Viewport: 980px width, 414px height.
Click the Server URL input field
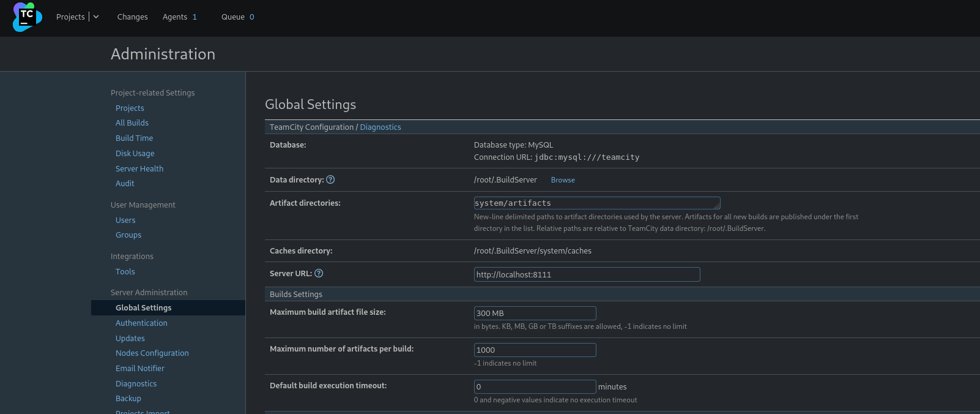[587, 274]
